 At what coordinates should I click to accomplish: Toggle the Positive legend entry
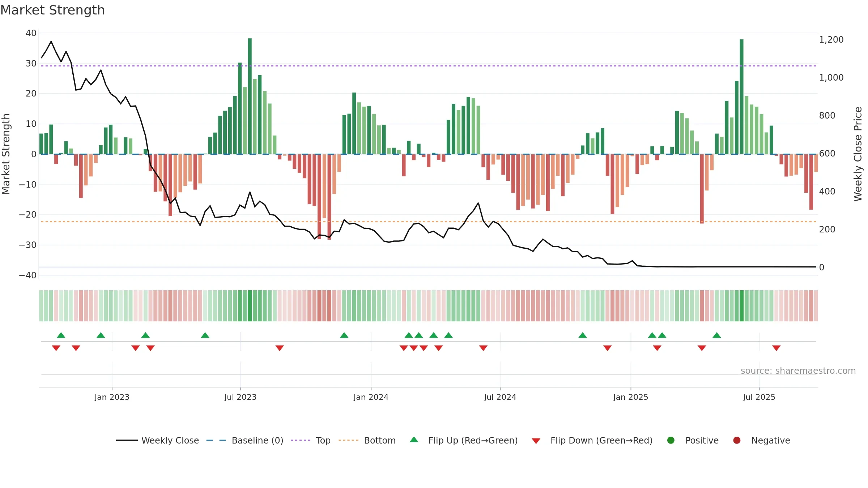point(693,440)
